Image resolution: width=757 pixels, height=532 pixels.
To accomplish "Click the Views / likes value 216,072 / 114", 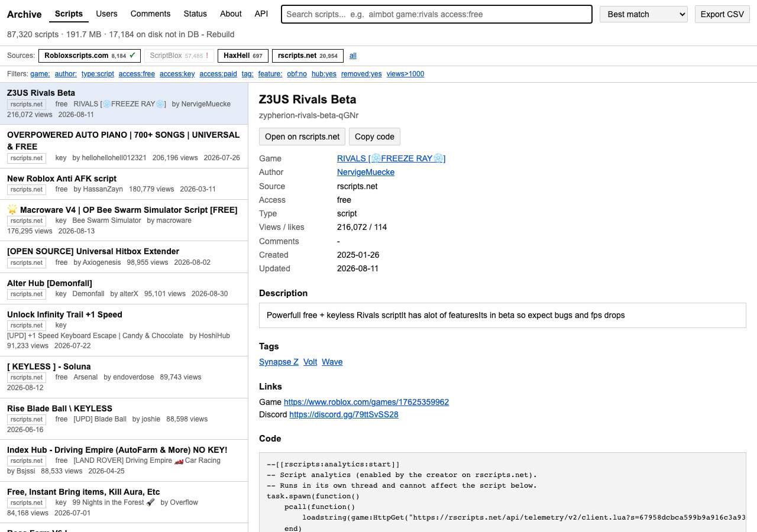I will [362, 227].
